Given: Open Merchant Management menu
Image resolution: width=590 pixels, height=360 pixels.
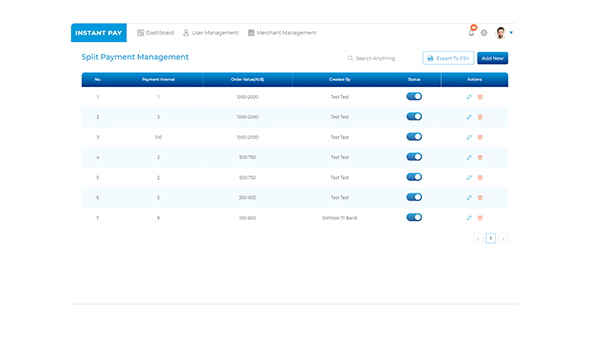Looking at the screenshot, I should tap(282, 33).
